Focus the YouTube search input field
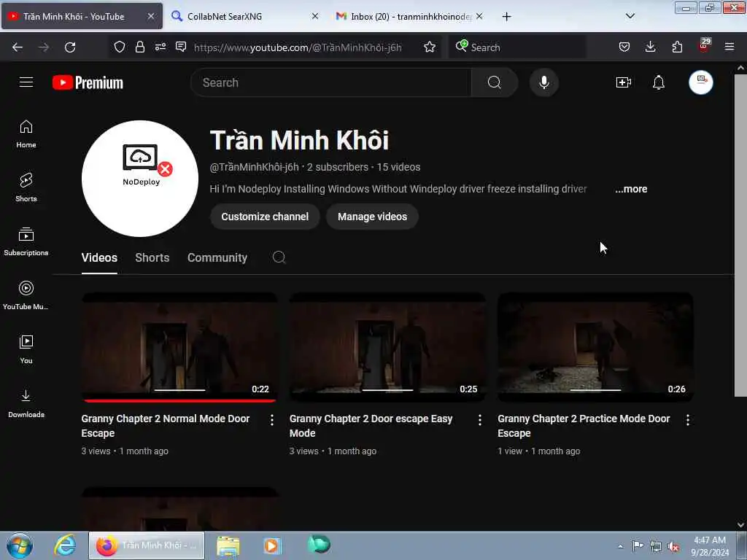This screenshot has width=747, height=560. click(331, 82)
